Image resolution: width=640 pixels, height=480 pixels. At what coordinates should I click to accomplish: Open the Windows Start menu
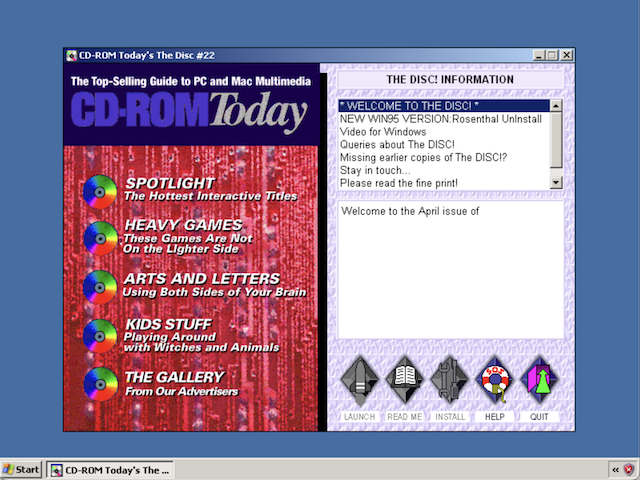coord(21,470)
